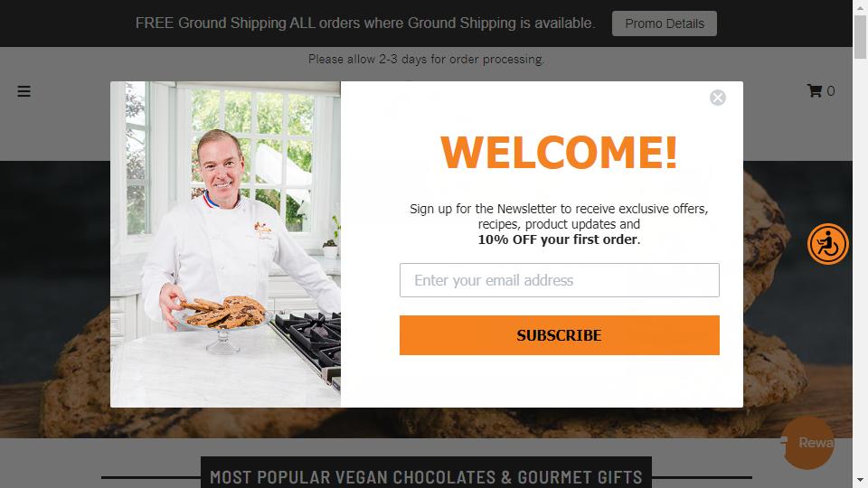Click the 10% OFF your first order text
This screenshot has height=488, width=868.
pos(559,239)
